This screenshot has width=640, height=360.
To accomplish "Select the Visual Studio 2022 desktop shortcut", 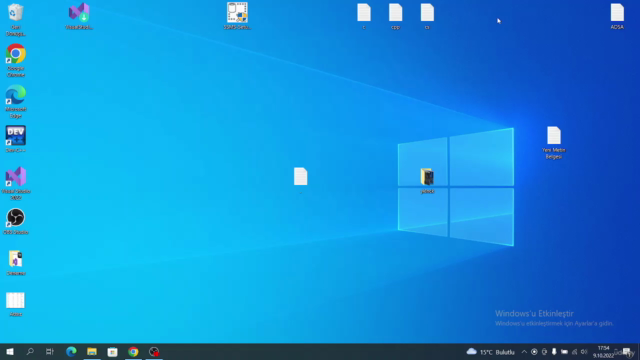I will pos(16,184).
